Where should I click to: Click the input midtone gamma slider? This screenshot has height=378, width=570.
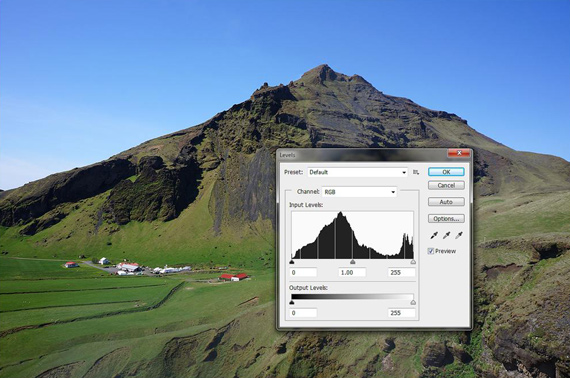pos(352,262)
